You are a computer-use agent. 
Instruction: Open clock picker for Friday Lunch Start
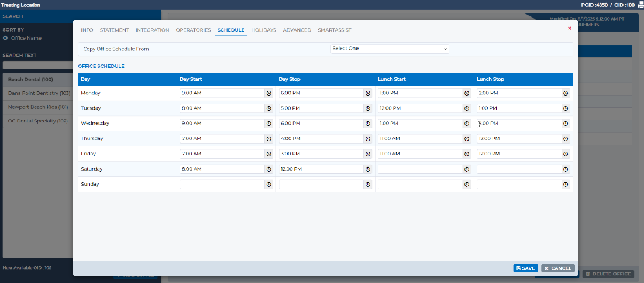[x=467, y=154]
